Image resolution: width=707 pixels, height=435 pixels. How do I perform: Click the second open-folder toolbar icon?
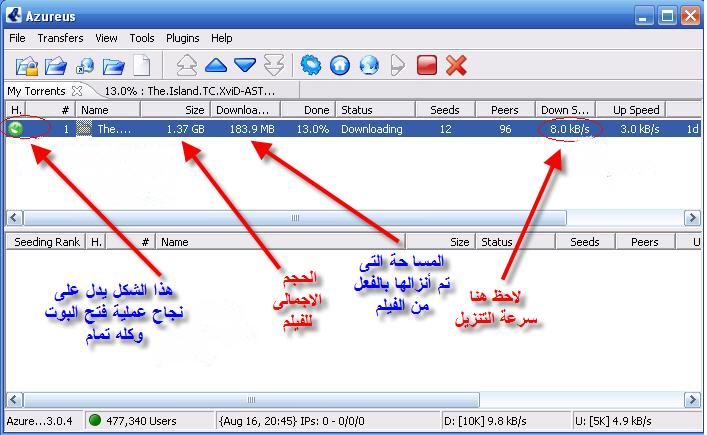[x=56, y=66]
